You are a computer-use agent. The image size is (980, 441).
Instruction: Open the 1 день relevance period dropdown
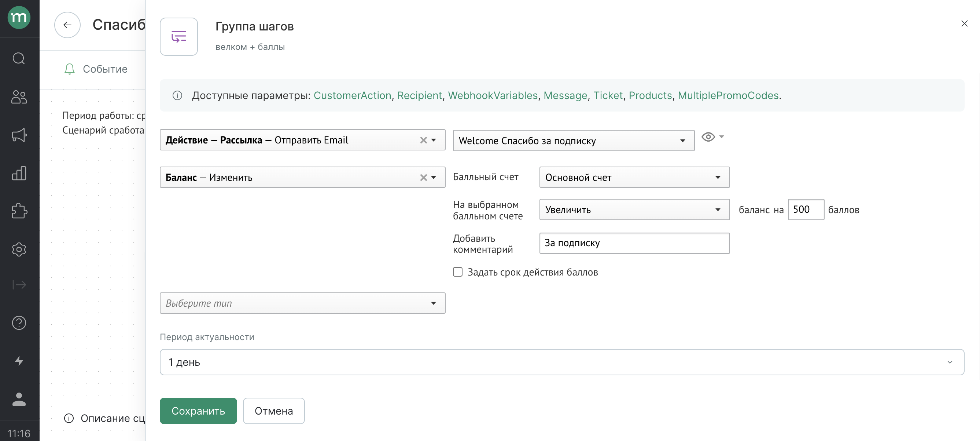tap(562, 362)
